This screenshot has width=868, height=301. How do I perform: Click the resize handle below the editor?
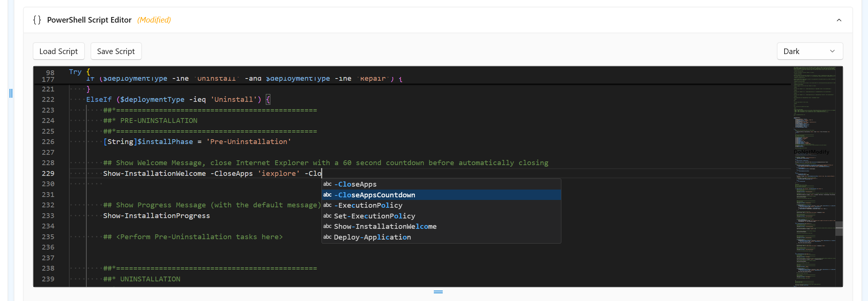[x=438, y=292]
